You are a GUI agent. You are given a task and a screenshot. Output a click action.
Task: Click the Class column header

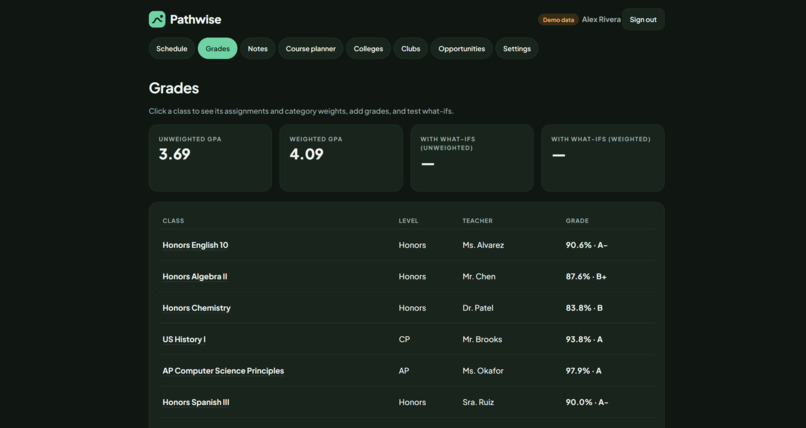click(x=173, y=220)
